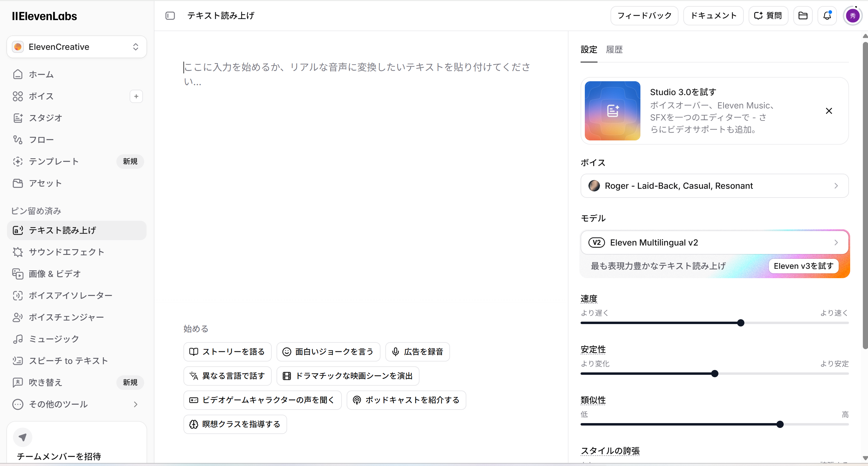
Task: Click the 吹き替え dubbing icon
Action: coord(18,383)
